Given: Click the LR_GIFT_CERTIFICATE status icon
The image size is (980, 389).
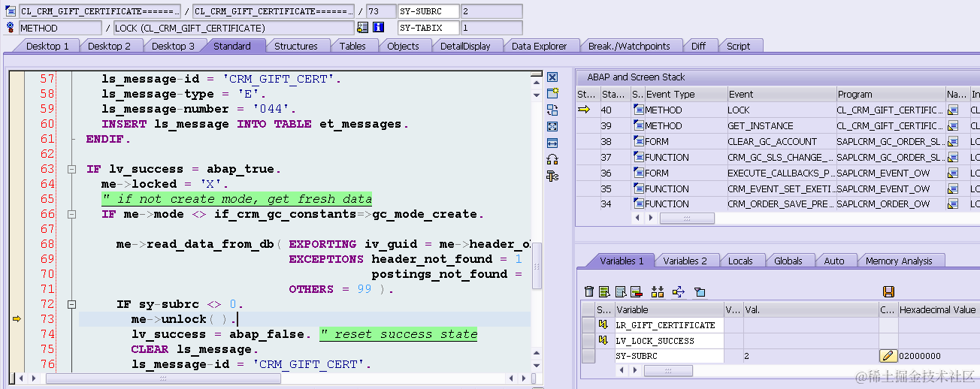Looking at the screenshot, I should (603, 325).
